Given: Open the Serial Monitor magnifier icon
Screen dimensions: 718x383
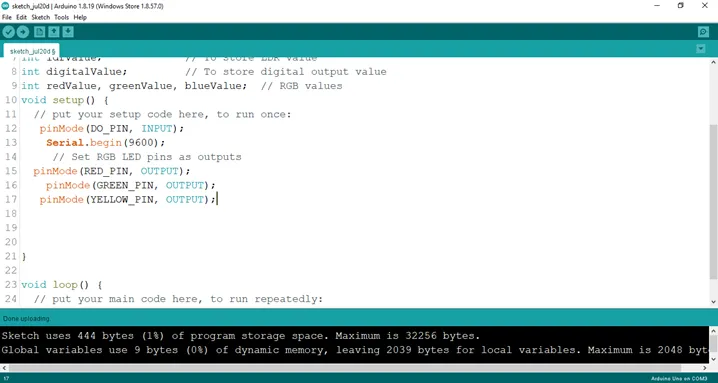Looking at the screenshot, I should coord(703,32).
